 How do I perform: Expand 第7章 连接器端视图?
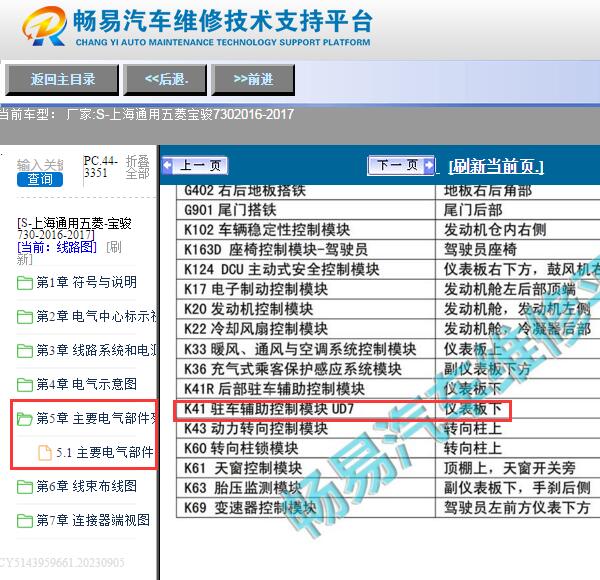click(x=93, y=520)
